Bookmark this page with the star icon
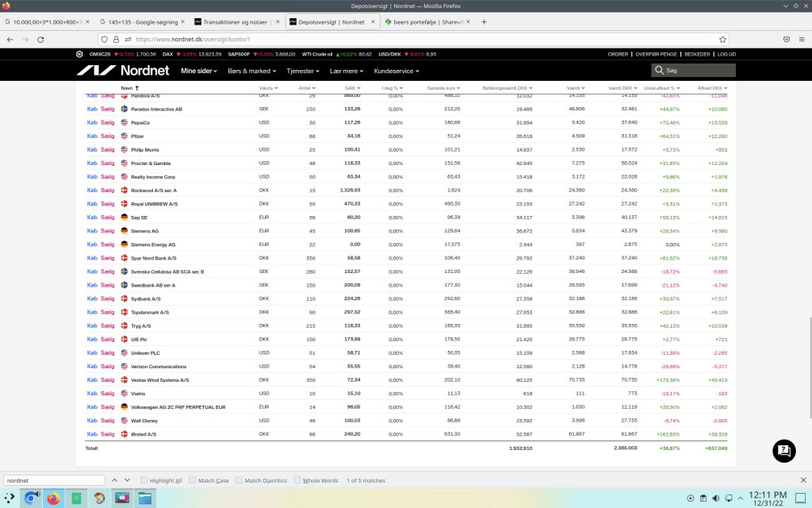Image resolution: width=812 pixels, height=508 pixels. click(x=722, y=39)
